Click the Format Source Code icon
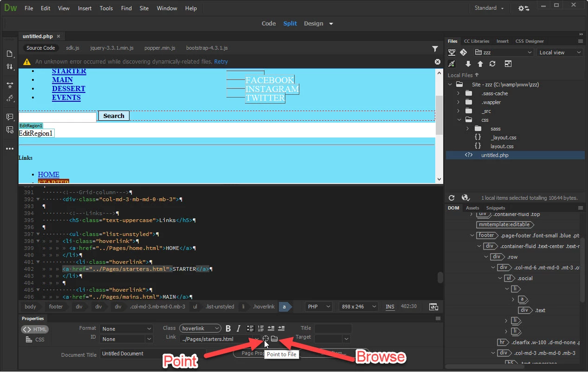 [9, 98]
